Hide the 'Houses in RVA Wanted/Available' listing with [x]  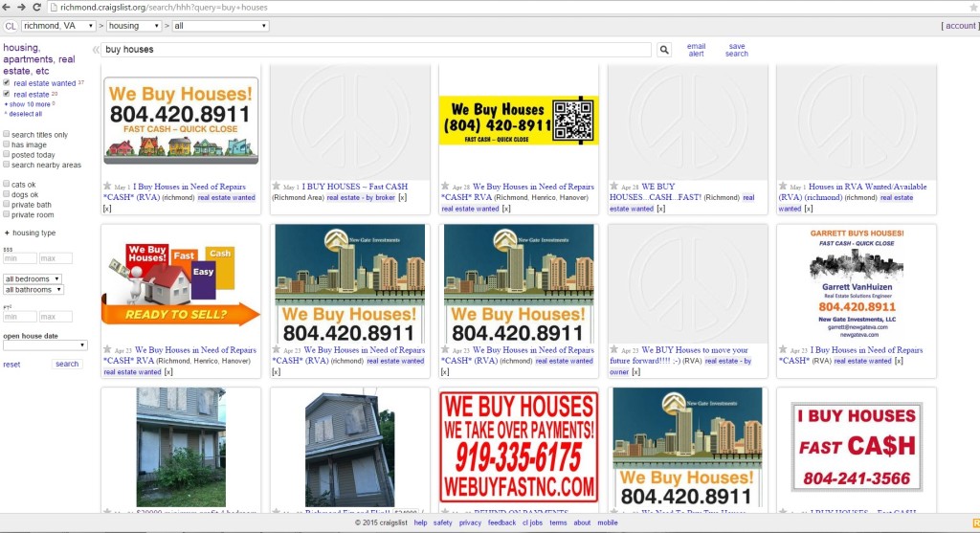(x=809, y=209)
